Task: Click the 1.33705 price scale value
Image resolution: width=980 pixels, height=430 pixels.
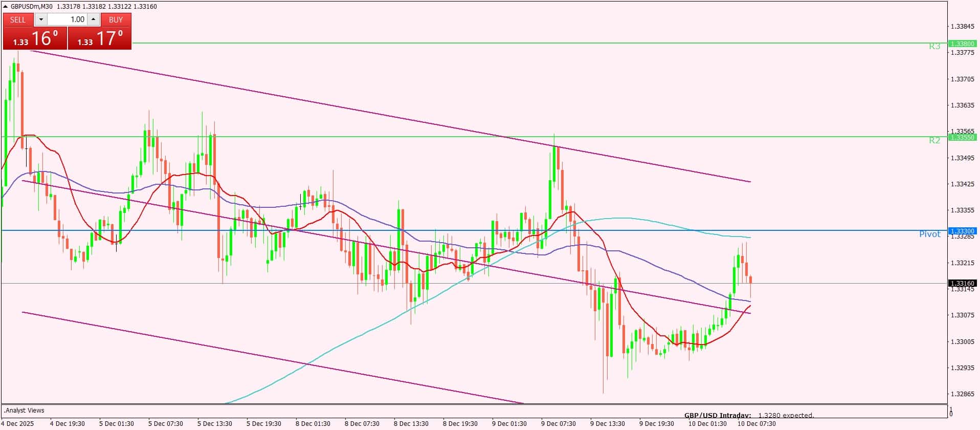Action: (x=962, y=79)
